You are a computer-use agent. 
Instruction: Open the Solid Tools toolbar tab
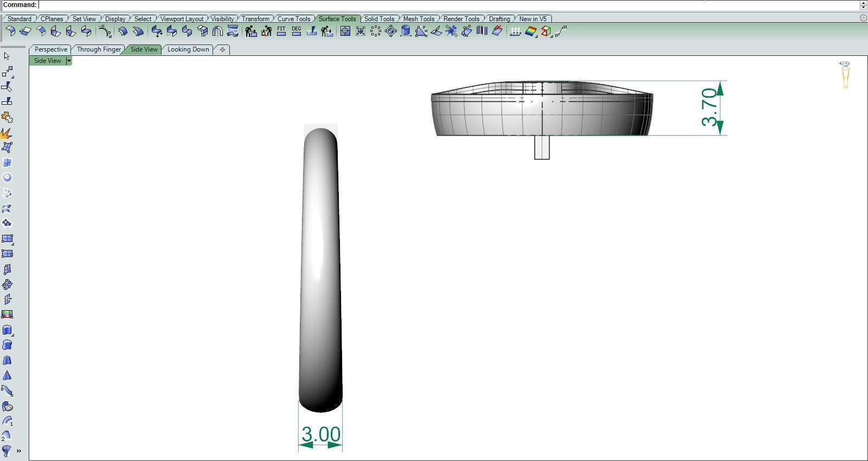pyautogui.click(x=379, y=18)
